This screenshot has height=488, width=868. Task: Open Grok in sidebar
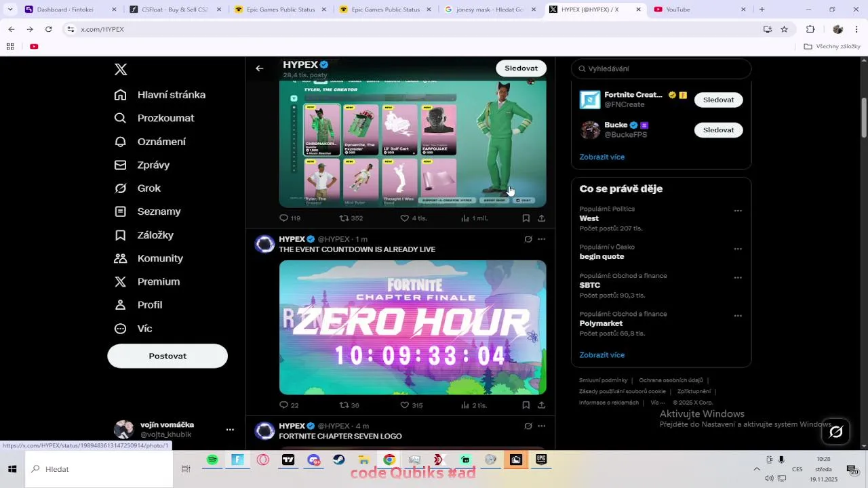point(138,188)
